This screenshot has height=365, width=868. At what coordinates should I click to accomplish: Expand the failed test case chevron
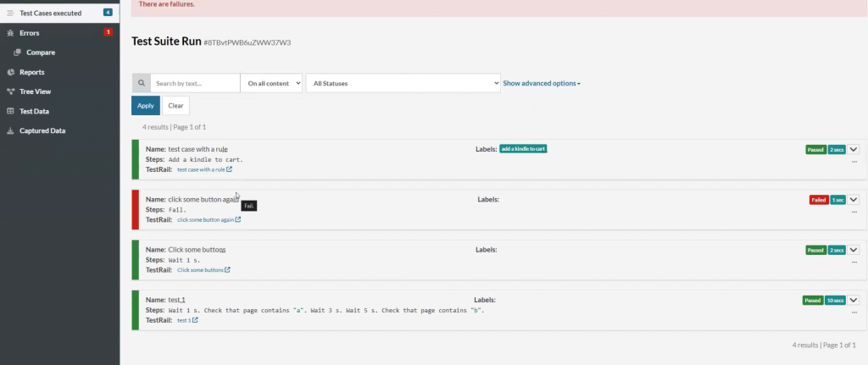coord(854,200)
